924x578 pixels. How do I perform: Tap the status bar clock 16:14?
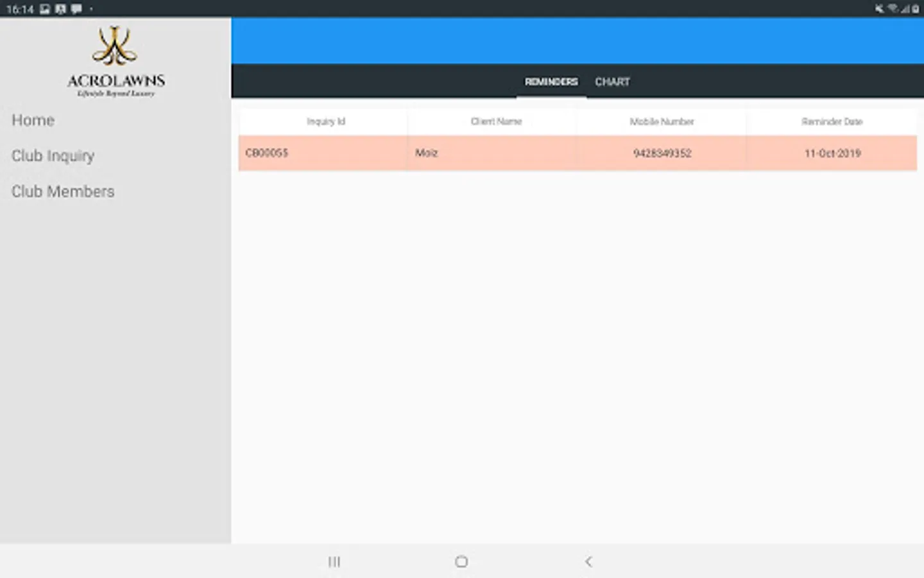point(20,10)
